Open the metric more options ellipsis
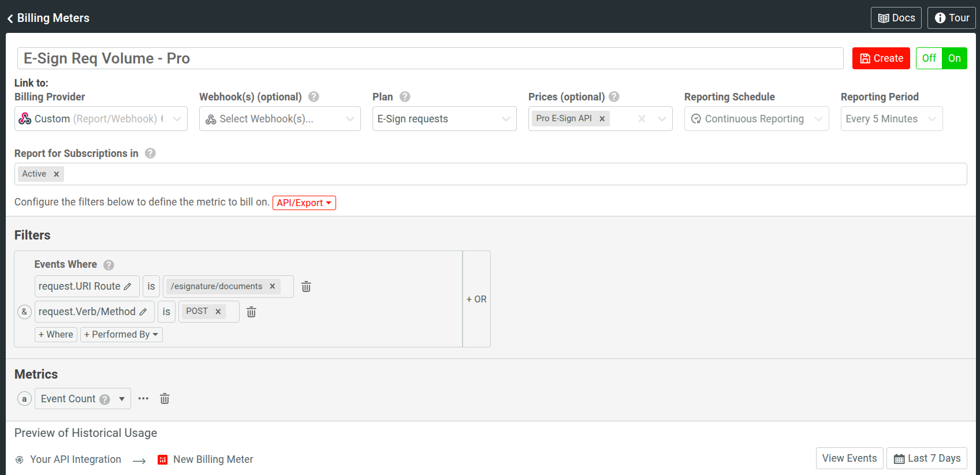The image size is (980, 475). point(143,398)
